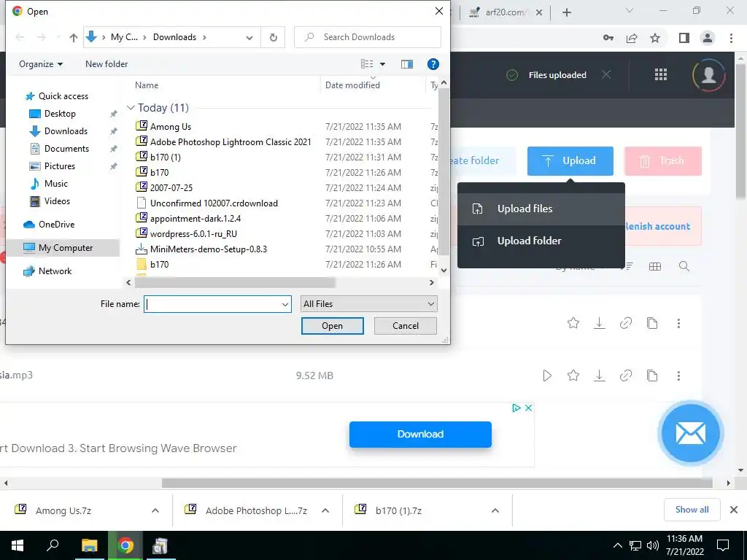
Task: Open view options dropdown arrow
Action: click(x=382, y=64)
